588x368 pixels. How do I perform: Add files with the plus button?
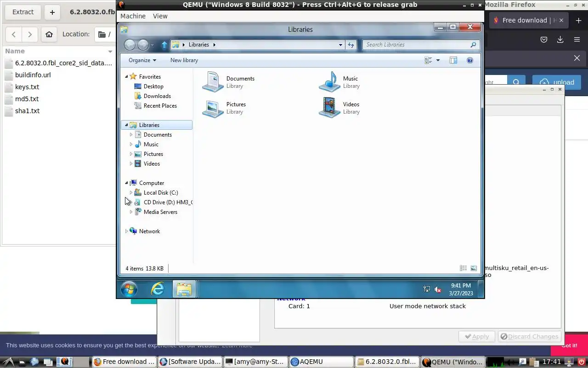click(52, 12)
